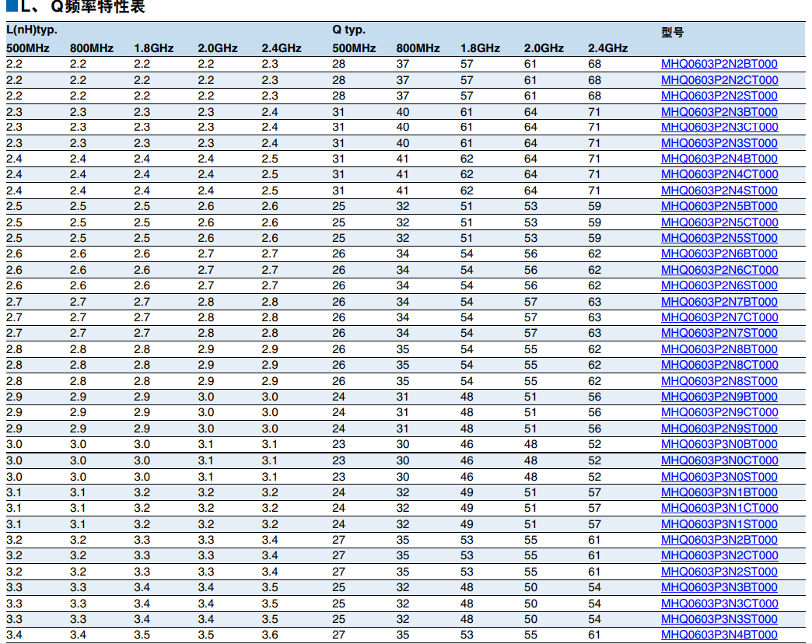Image resolution: width=812 pixels, height=644 pixels.
Task: Open the MHQ0603P2N4ST000 link
Action: pos(719,191)
